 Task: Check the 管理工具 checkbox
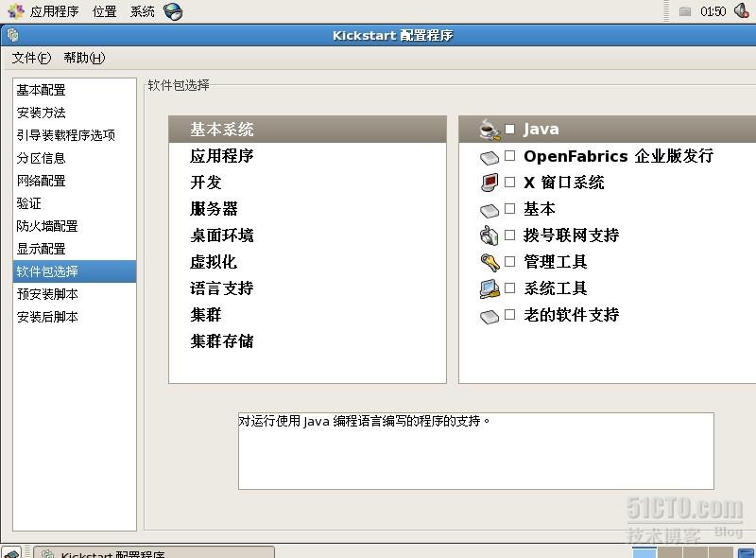(x=509, y=262)
